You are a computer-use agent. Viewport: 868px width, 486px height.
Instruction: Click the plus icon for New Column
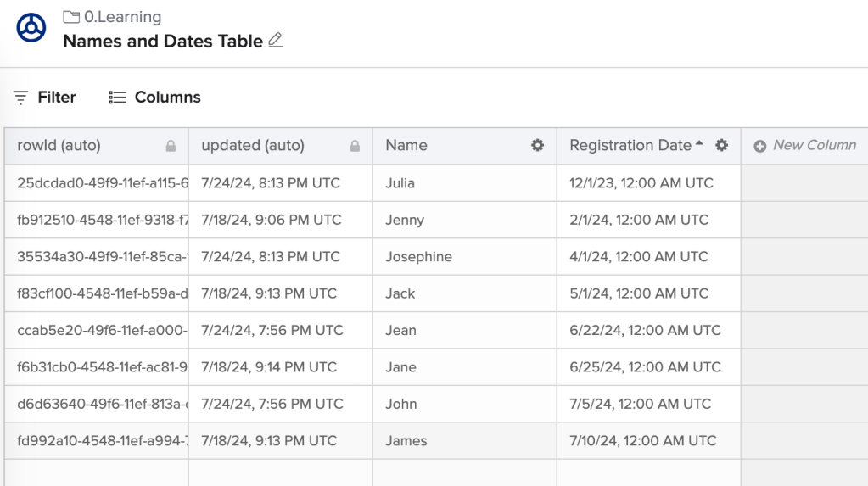point(760,146)
